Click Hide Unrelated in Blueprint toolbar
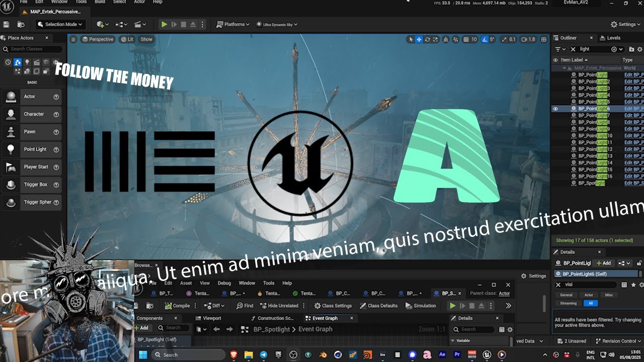Viewport: 644px width, 362px height. [x=279, y=306]
